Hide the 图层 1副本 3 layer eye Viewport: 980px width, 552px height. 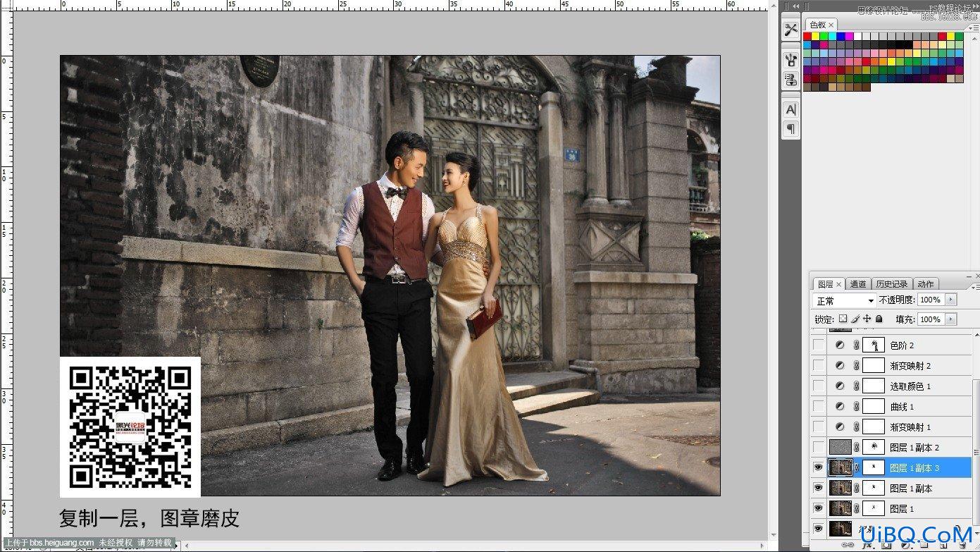click(x=818, y=467)
